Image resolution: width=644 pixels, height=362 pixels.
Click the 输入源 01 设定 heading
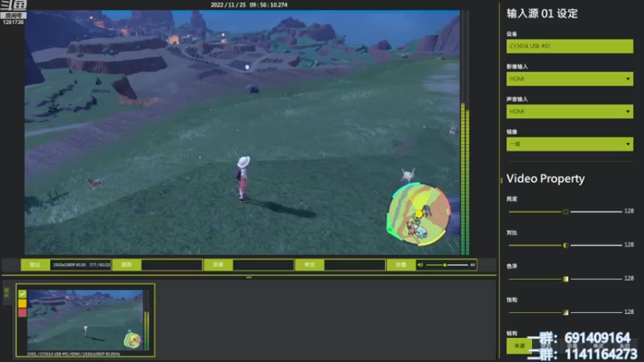click(542, 14)
